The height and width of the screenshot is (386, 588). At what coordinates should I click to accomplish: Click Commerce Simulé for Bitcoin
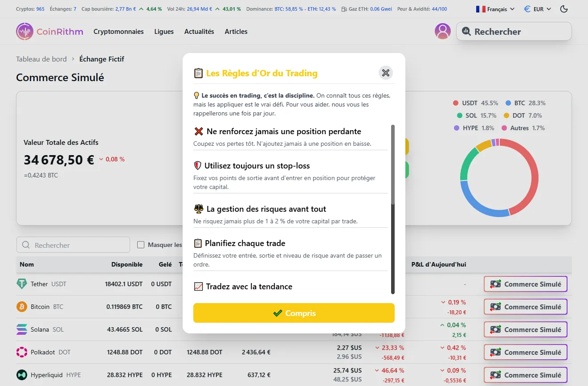[525, 307]
